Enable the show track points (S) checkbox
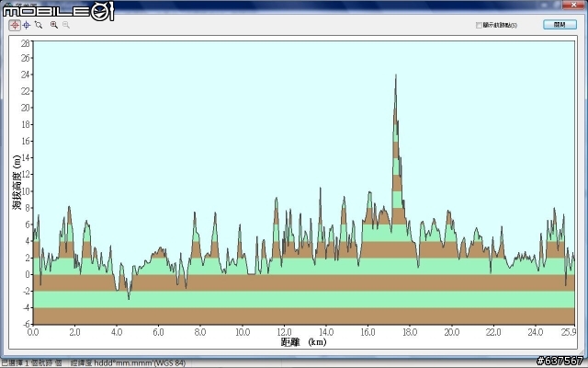This screenshot has width=588, height=368. (x=479, y=25)
